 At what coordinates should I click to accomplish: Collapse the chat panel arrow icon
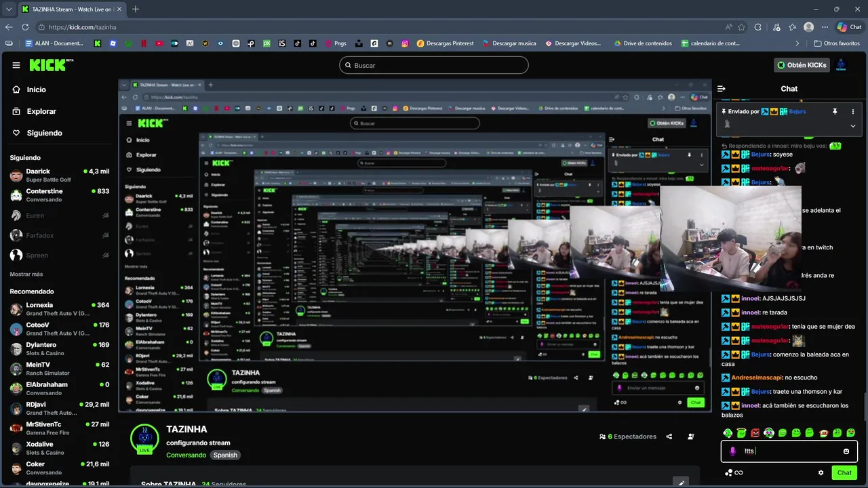722,89
